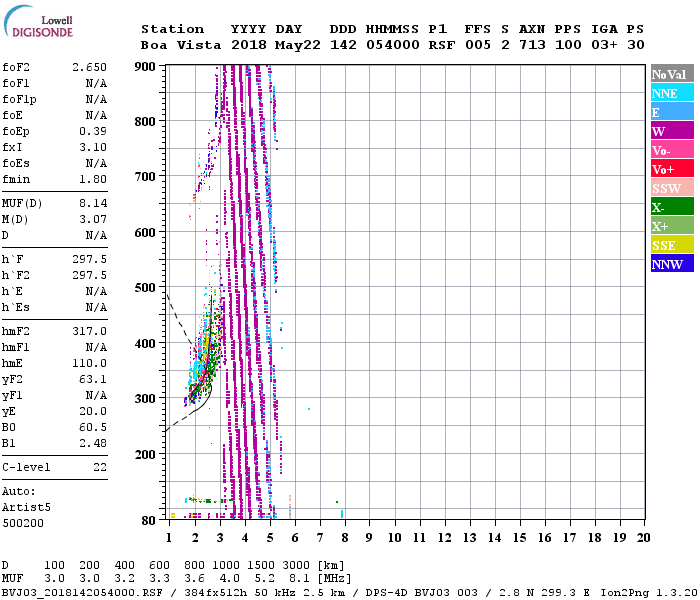Click the D 3000 distance column header
The height and width of the screenshot is (600, 700).
pyautogui.click(x=296, y=565)
